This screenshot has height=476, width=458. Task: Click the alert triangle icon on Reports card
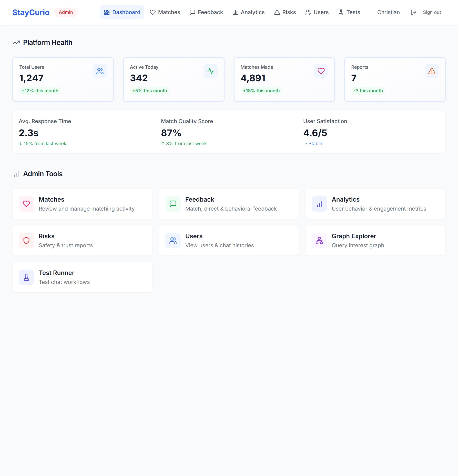pyautogui.click(x=432, y=71)
